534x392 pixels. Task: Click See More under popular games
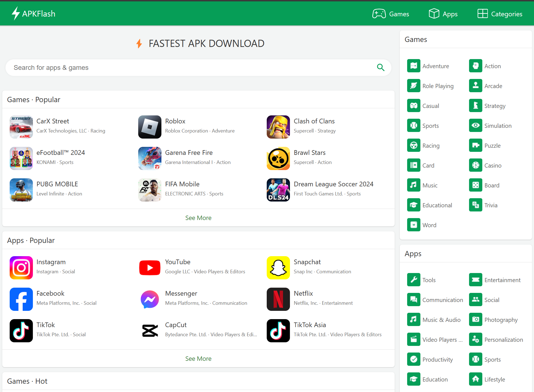[x=198, y=217]
